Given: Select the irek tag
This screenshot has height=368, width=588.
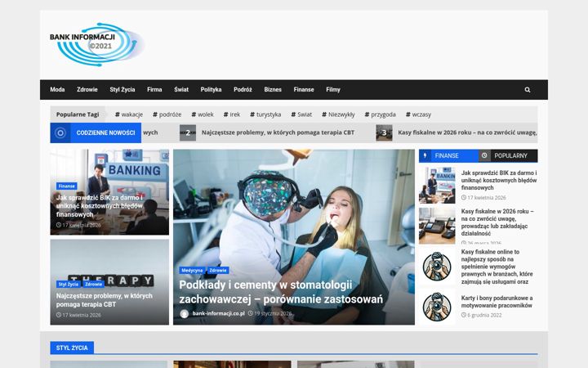Looking at the screenshot, I should (x=232, y=114).
